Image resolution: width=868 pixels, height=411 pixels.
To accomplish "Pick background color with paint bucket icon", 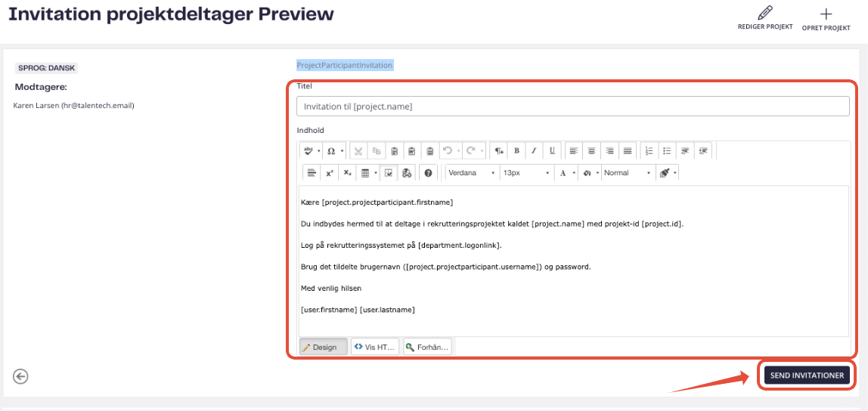I will coord(588,173).
